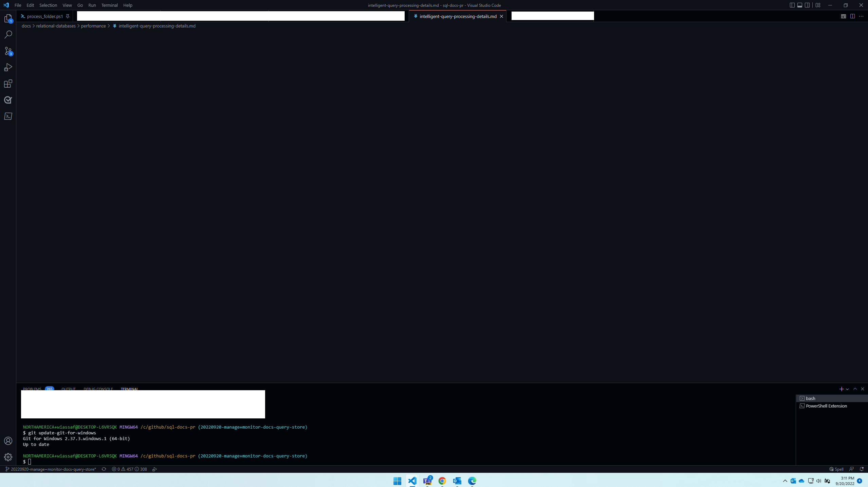Image resolution: width=868 pixels, height=487 pixels.
Task: Select the Search icon in the activity bar
Action: click(8, 34)
